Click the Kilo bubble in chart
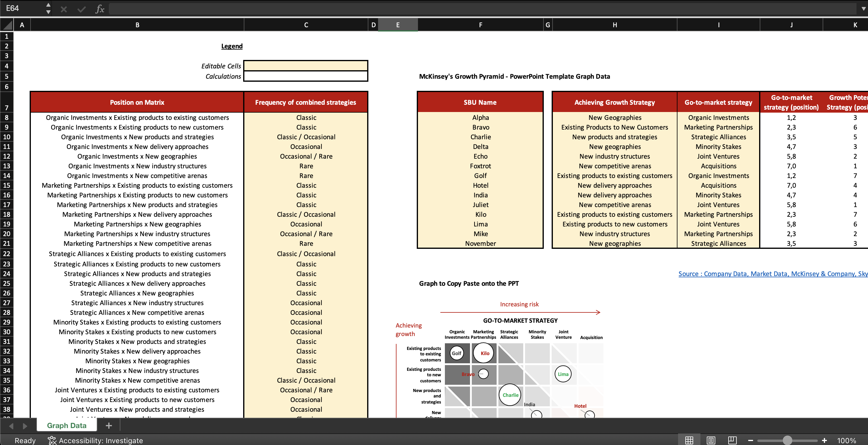The width and height of the screenshot is (868, 445). click(x=484, y=353)
